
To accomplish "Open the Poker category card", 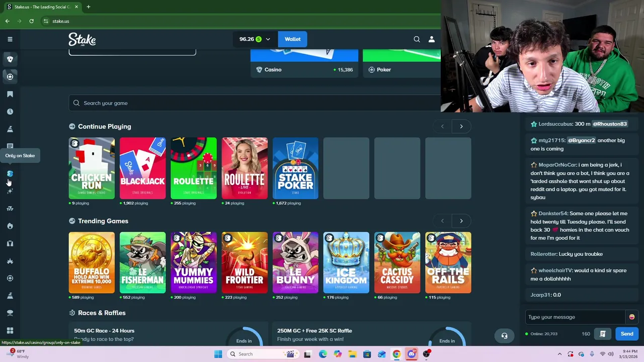I will pyautogui.click(x=401, y=64).
